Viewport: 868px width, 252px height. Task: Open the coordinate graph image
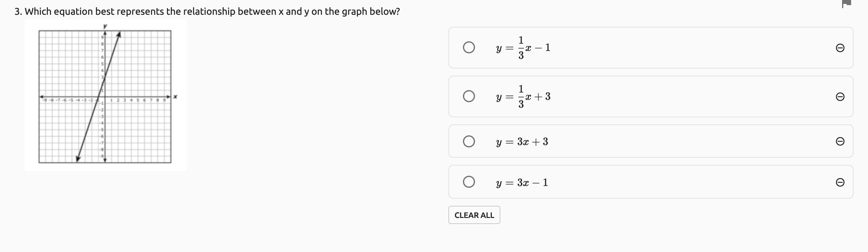[105, 95]
